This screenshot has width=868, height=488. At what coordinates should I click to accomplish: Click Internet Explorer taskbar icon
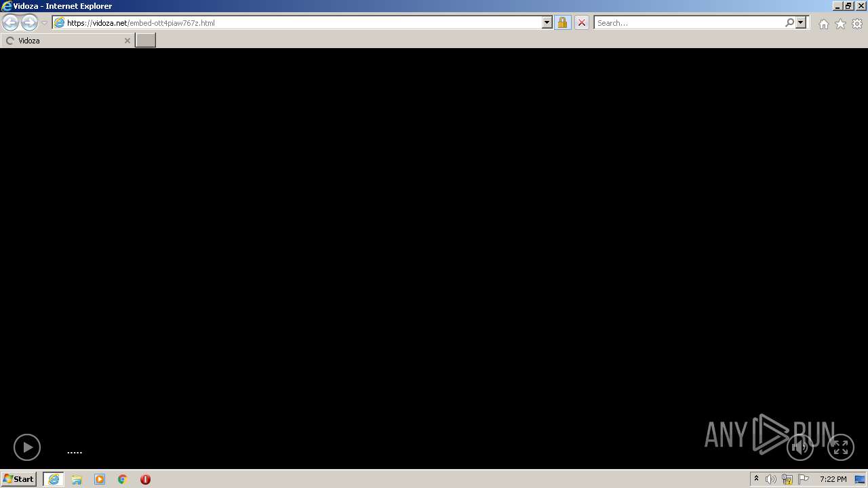click(54, 479)
